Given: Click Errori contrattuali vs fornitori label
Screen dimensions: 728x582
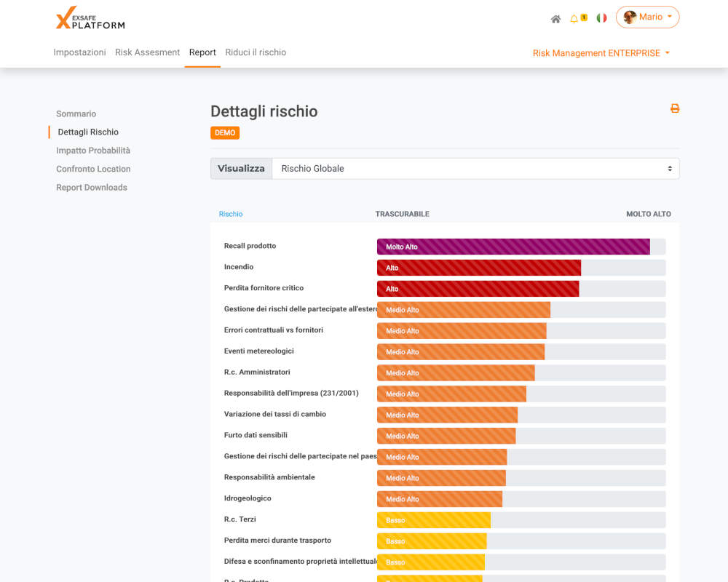Looking at the screenshot, I should point(274,330).
